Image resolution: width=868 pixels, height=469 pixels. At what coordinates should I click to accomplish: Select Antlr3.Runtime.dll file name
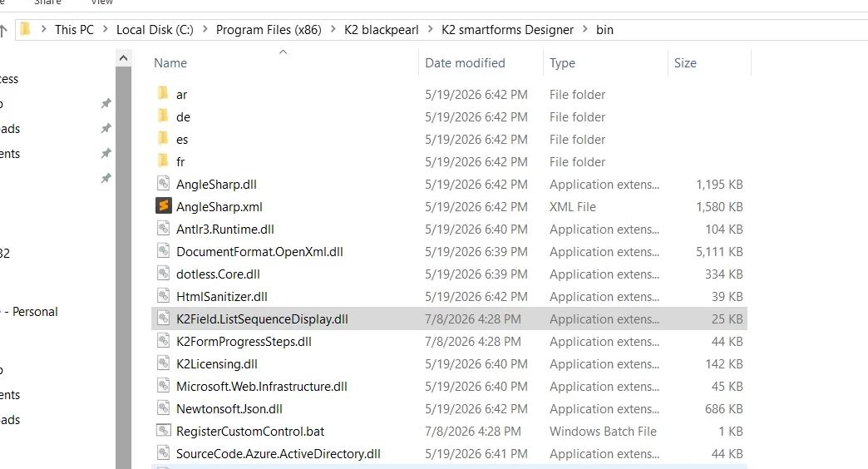coord(225,230)
